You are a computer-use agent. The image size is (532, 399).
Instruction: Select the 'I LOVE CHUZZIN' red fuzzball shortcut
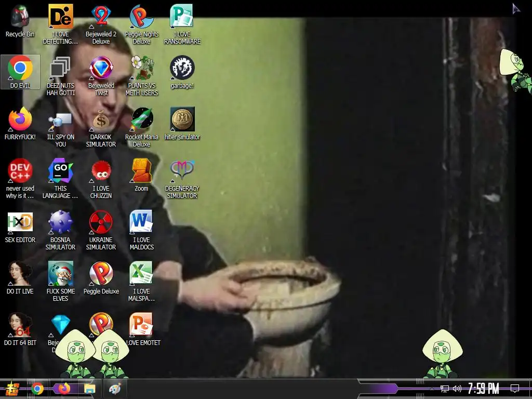pos(101,179)
